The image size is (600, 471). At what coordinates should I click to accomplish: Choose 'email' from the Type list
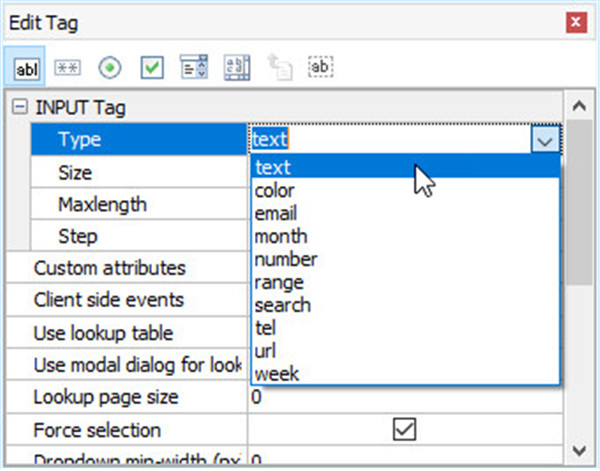pos(276,213)
